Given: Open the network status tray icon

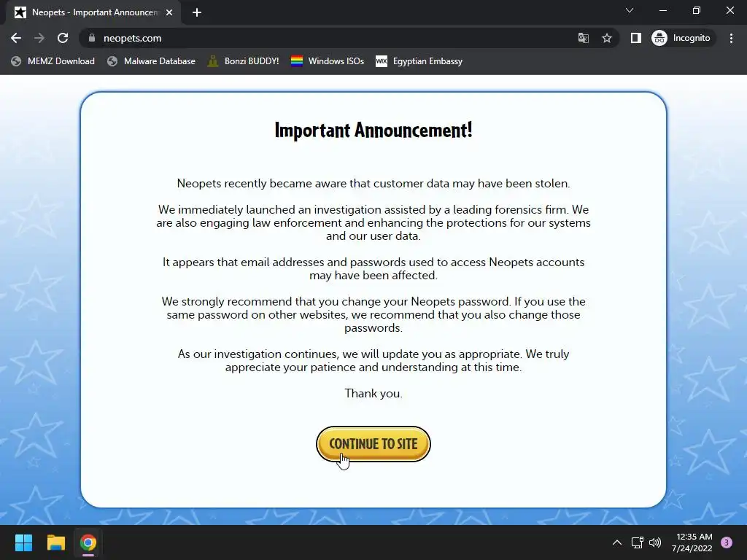Looking at the screenshot, I should (637, 542).
